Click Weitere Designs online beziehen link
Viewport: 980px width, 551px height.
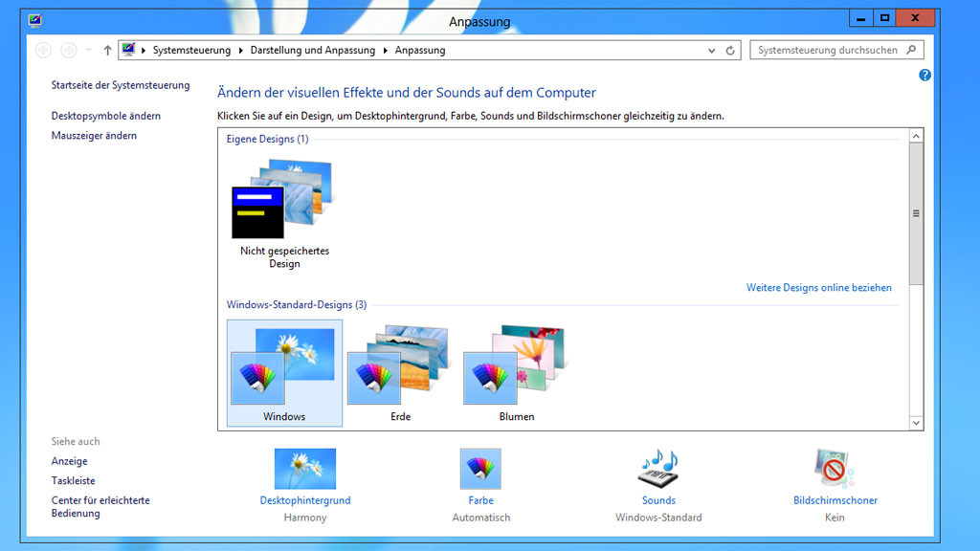[819, 287]
